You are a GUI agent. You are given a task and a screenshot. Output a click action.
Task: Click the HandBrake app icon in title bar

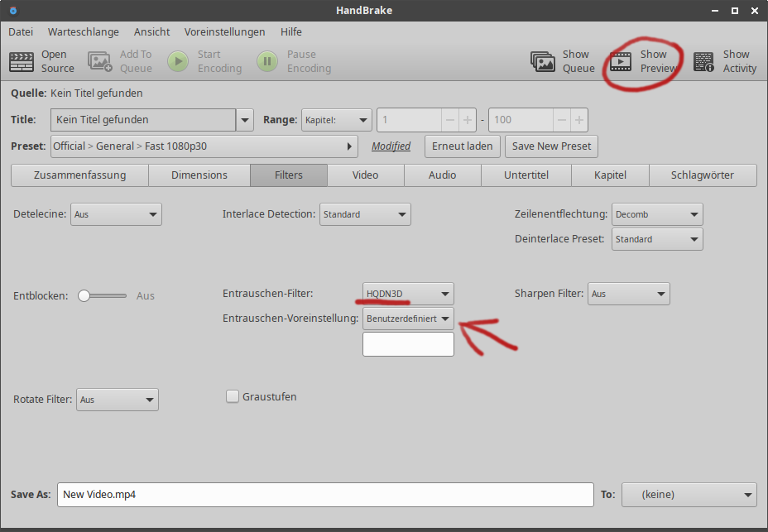(x=13, y=10)
